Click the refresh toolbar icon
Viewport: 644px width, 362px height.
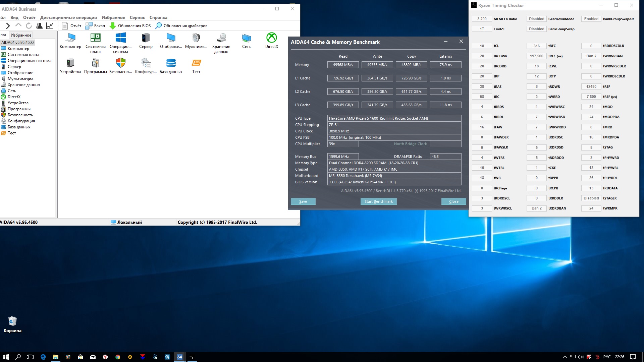[x=29, y=26]
